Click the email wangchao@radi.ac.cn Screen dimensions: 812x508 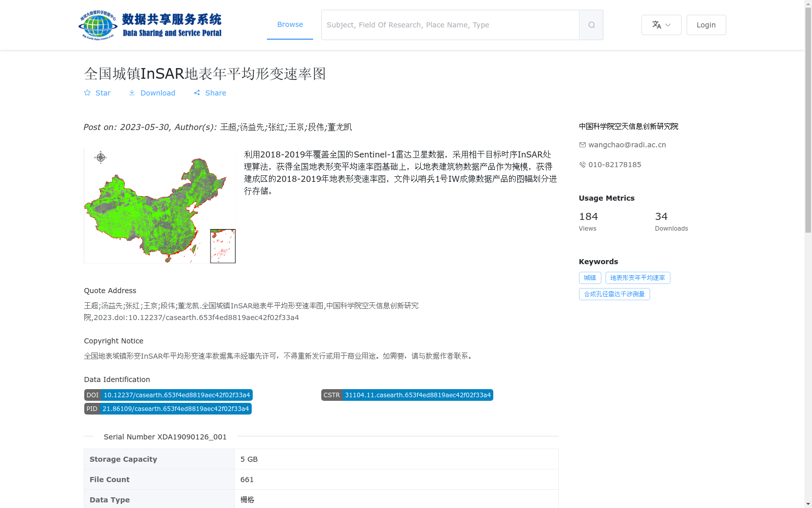627,145
